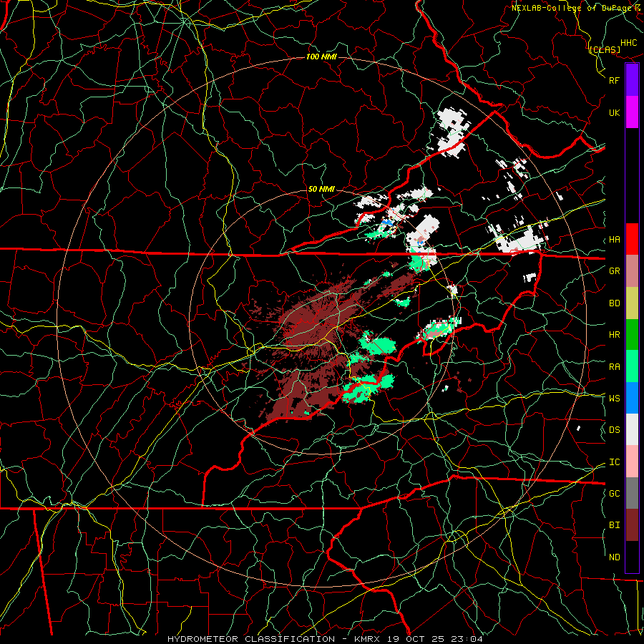The image size is (644, 644).
Task: Click the HR heavy rain green swatch
Action: (x=632, y=335)
